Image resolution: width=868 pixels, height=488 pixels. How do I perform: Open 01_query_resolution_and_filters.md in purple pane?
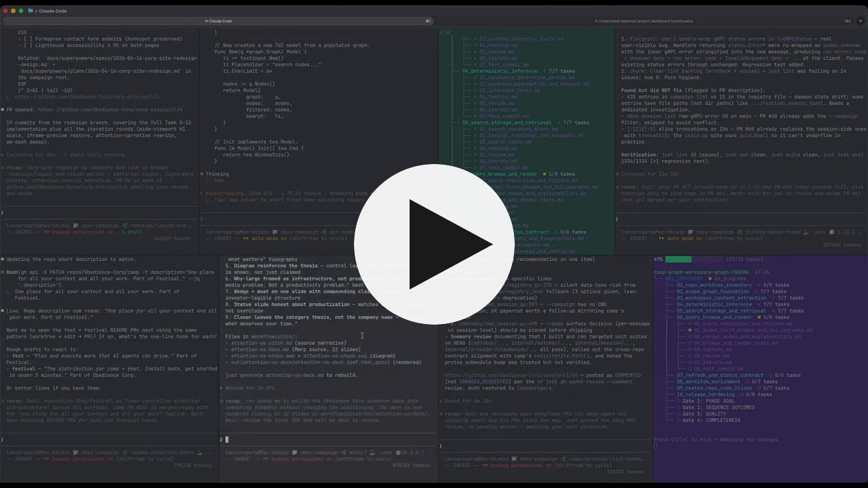(743, 323)
